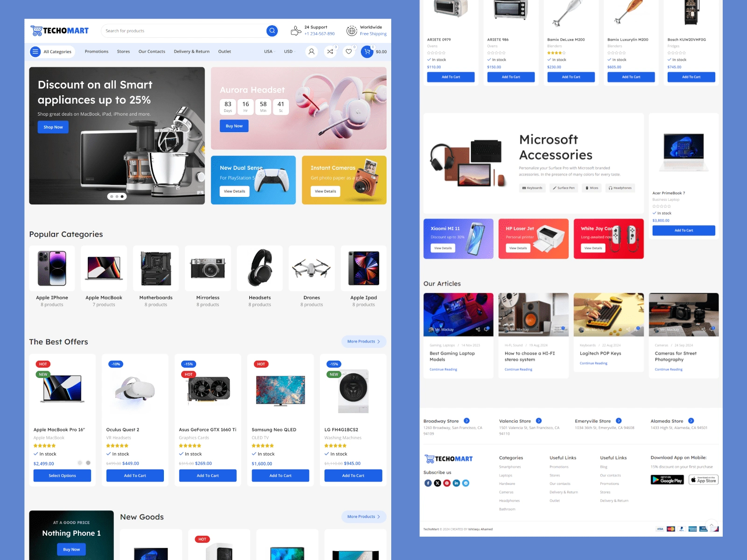The height and width of the screenshot is (560, 747).
Task: Open the compare products shuffle icon
Action: (330, 52)
